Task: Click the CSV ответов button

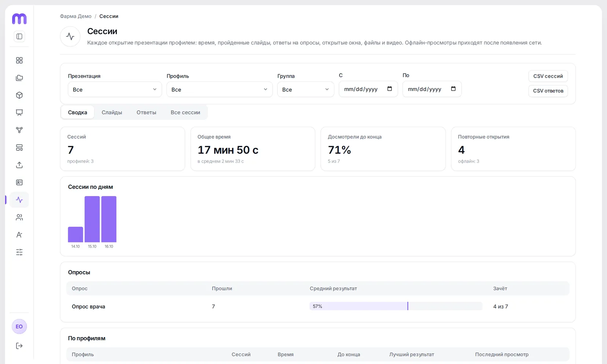Action: click(548, 91)
